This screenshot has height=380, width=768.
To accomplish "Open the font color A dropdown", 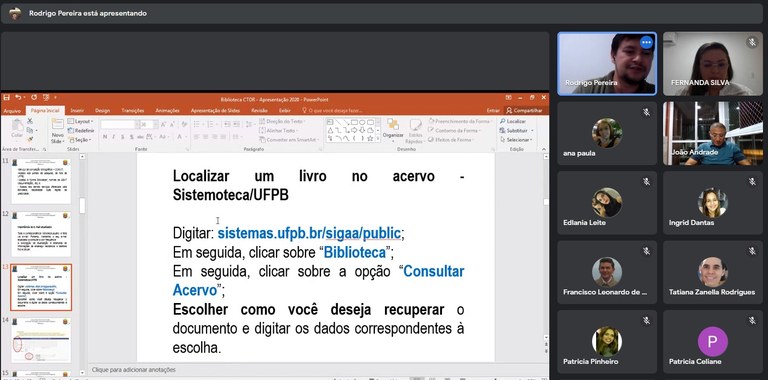I will click(181, 137).
